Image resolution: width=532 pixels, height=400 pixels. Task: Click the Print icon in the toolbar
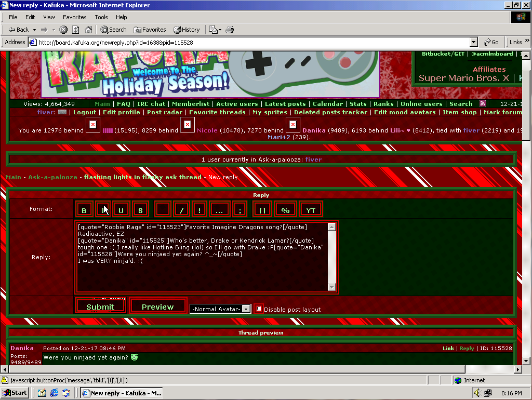tap(230, 30)
